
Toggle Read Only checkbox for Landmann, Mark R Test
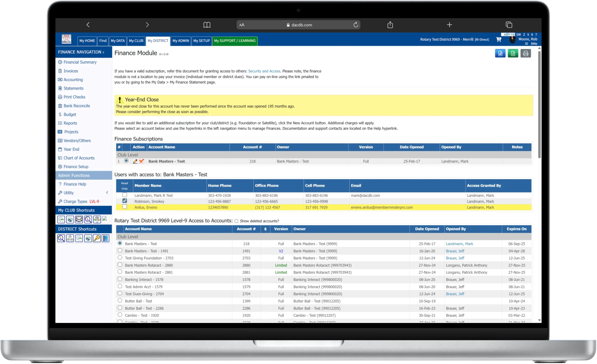click(125, 195)
